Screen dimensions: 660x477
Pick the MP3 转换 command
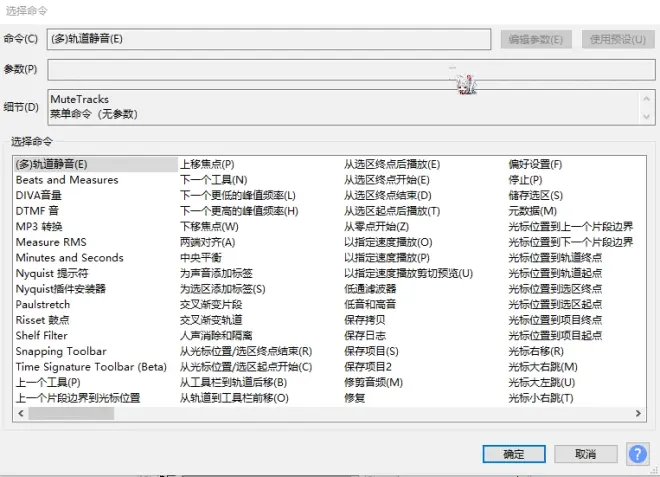coord(39,227)
